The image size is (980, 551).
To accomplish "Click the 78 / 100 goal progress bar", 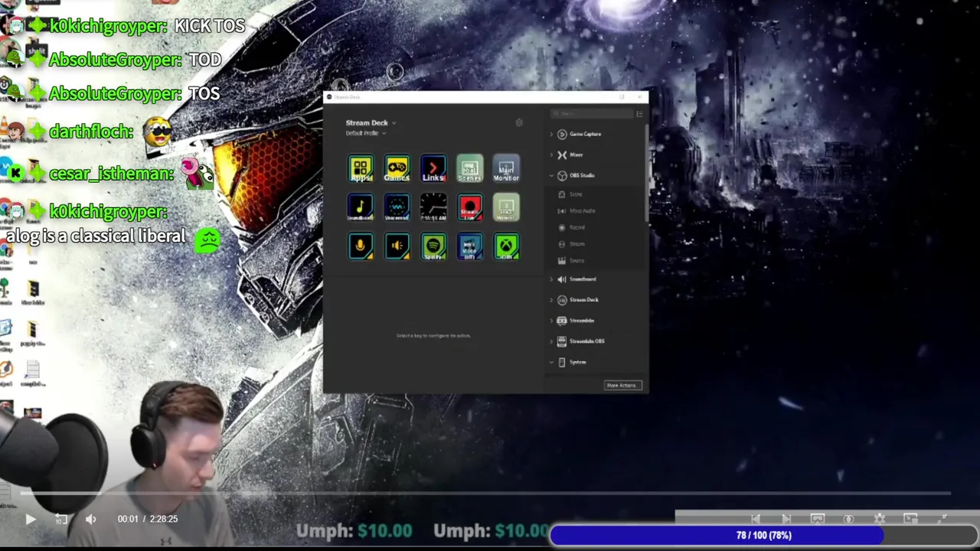I will (763, 535).
